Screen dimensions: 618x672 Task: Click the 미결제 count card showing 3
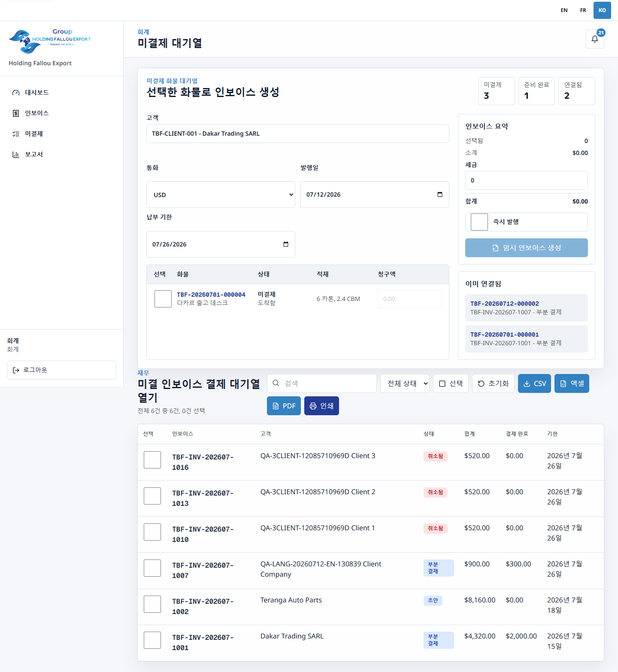(x=497, y=91)
